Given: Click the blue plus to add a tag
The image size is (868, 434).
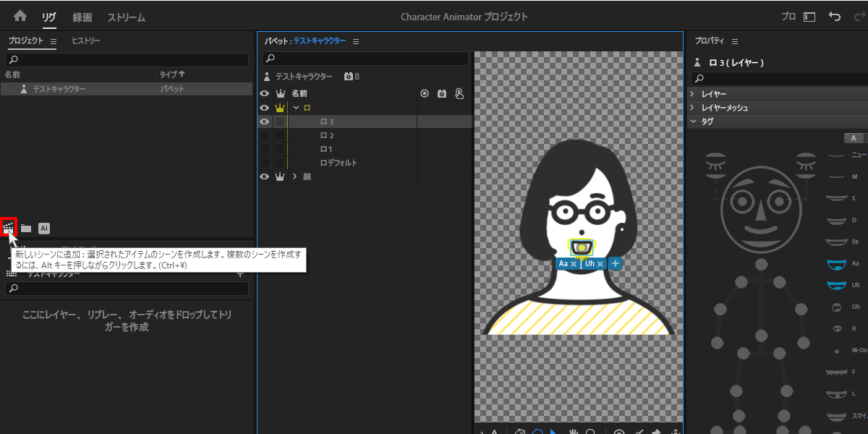Looking at the screenshot, I should coord(615,264).
